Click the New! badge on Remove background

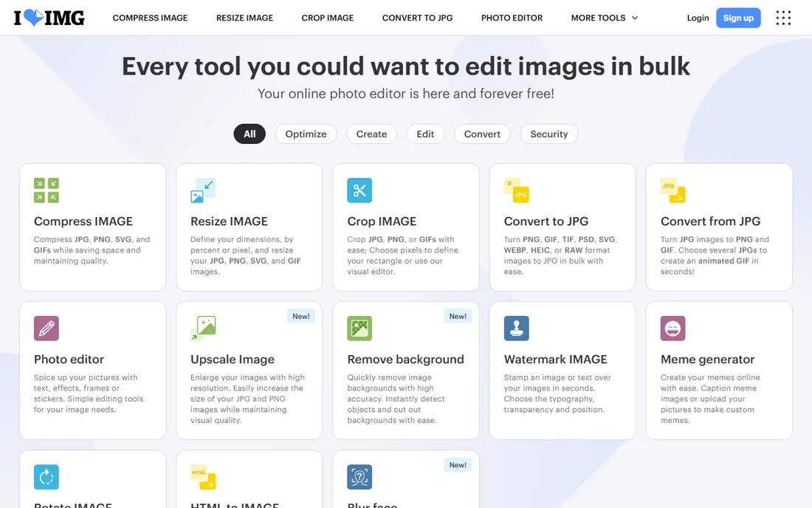click(458, 317)
